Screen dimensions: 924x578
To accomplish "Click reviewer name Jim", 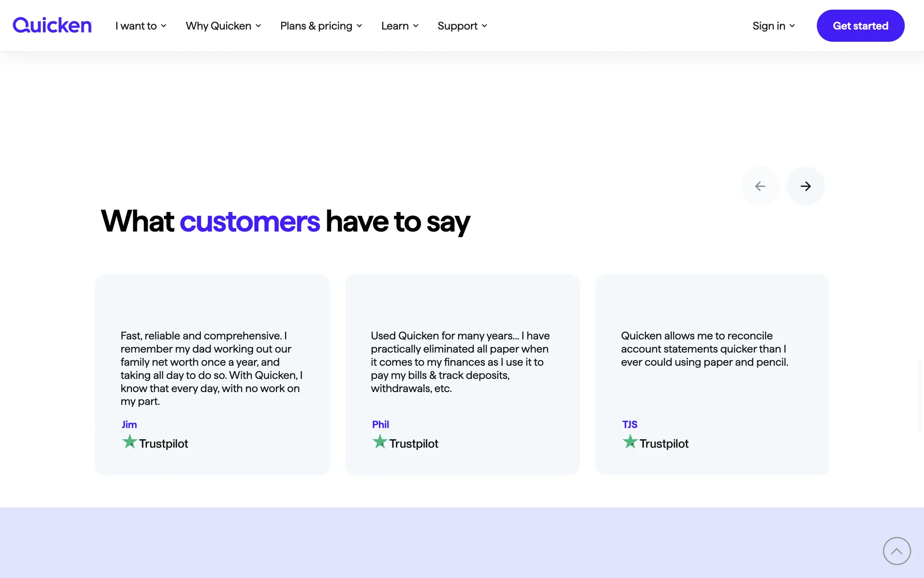I will (x=129, y=424).
